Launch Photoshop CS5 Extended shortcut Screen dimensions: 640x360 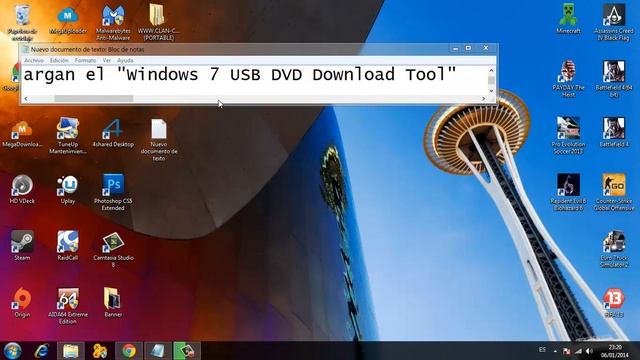coord(113,193)
